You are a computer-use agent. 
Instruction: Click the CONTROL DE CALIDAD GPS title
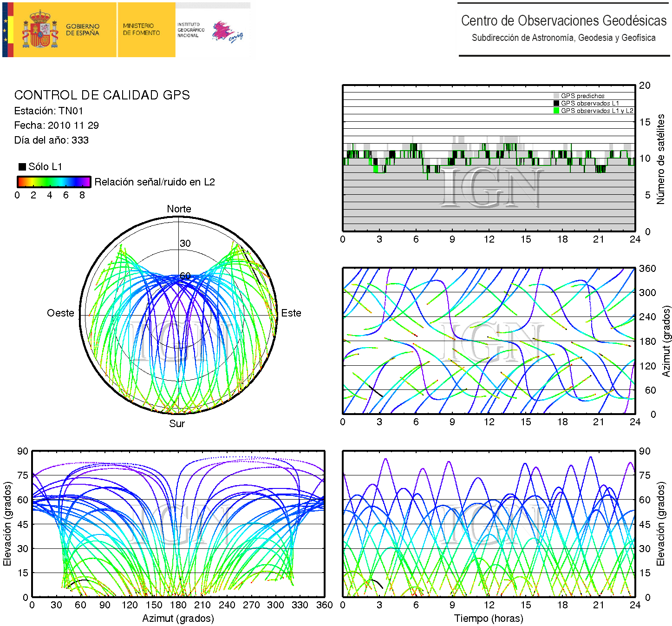pos(102,95)
